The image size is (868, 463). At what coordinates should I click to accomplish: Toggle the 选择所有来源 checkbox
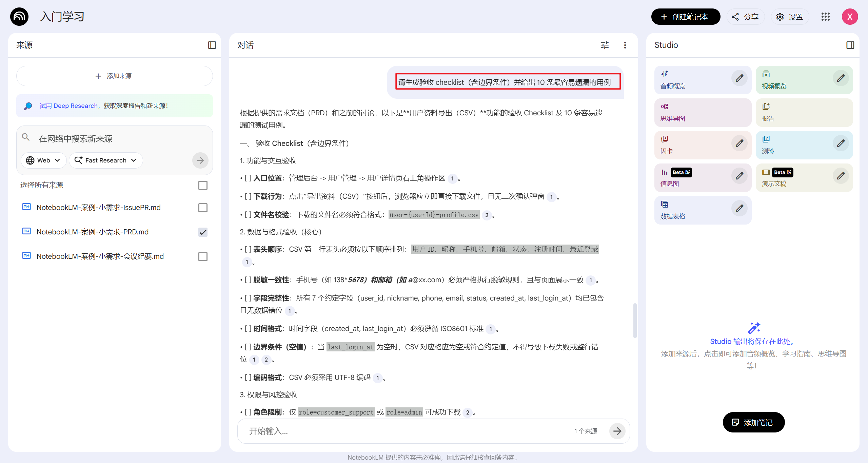coord(203,185)
